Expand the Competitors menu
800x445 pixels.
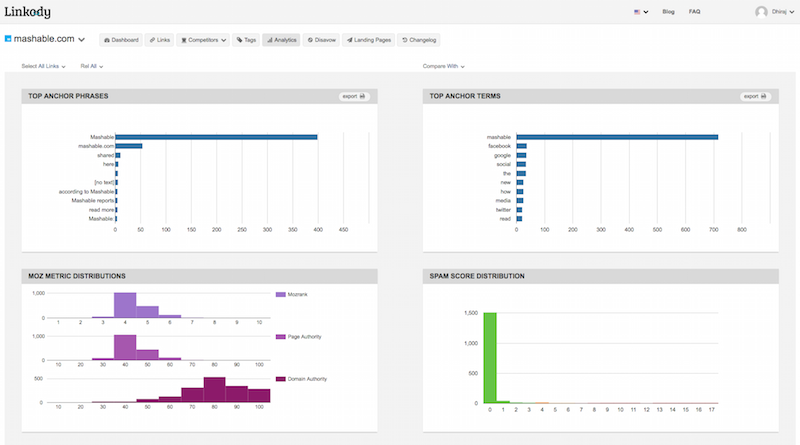[x=203, y=40]
